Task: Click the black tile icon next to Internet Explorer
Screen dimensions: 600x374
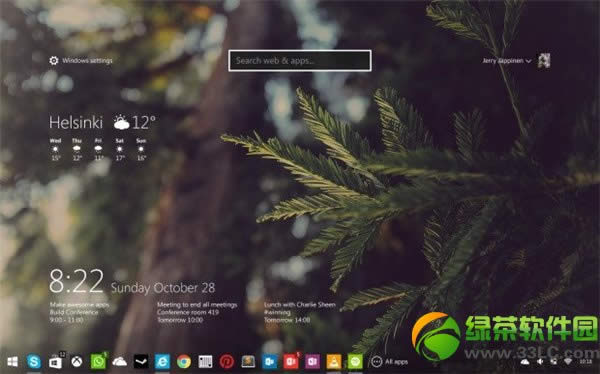Action: pos(141,361)
